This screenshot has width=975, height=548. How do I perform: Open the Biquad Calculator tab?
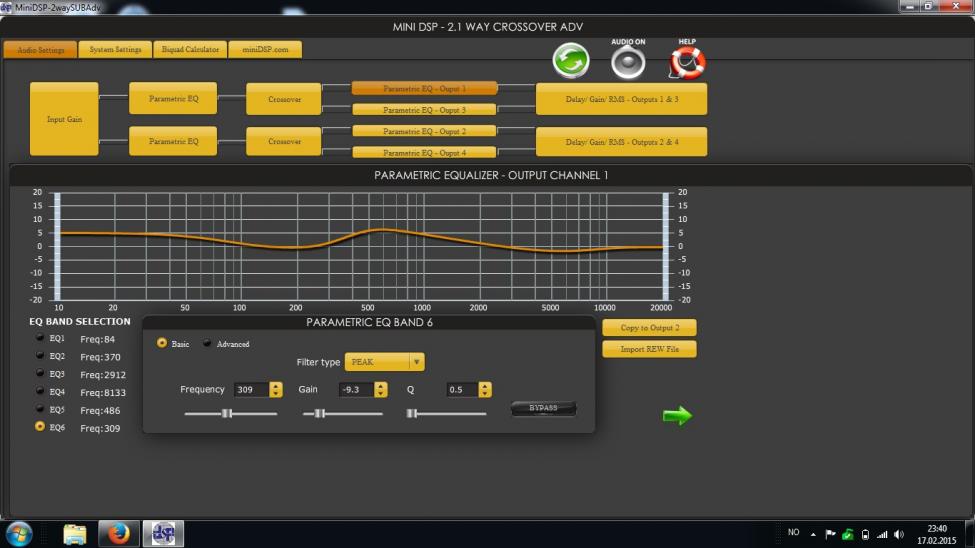190,49
